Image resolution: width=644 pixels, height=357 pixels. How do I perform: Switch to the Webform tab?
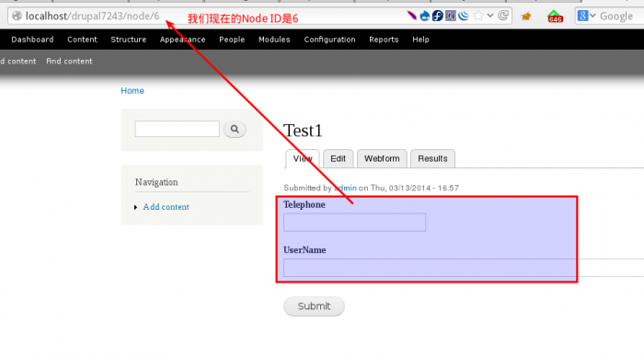pos(382,158)
